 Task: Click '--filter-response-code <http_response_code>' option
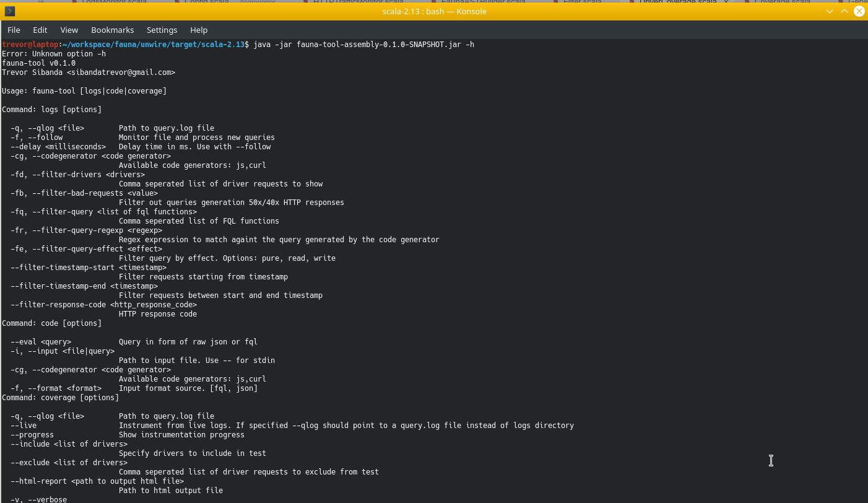103,305
